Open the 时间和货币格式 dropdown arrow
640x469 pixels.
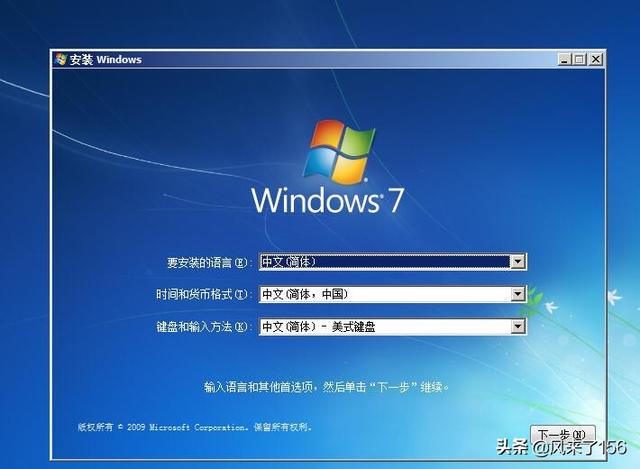pos(518,294)
